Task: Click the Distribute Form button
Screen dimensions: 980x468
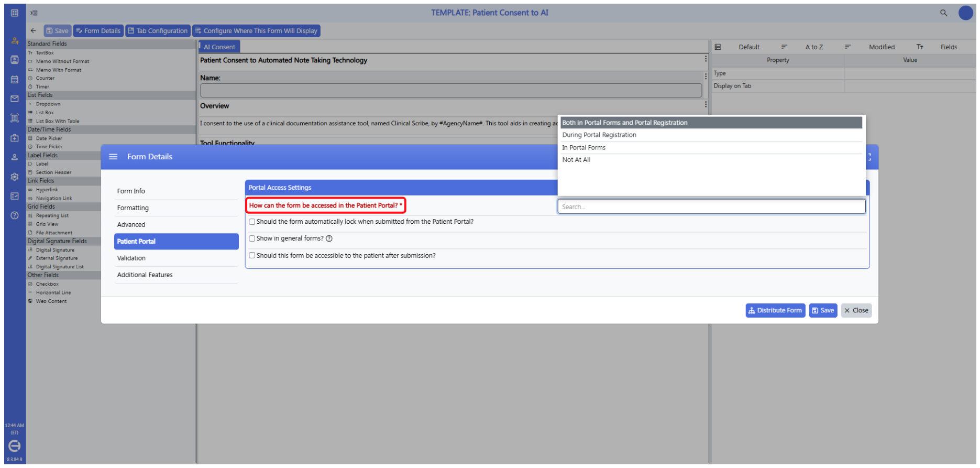Action: click(775, 311)
